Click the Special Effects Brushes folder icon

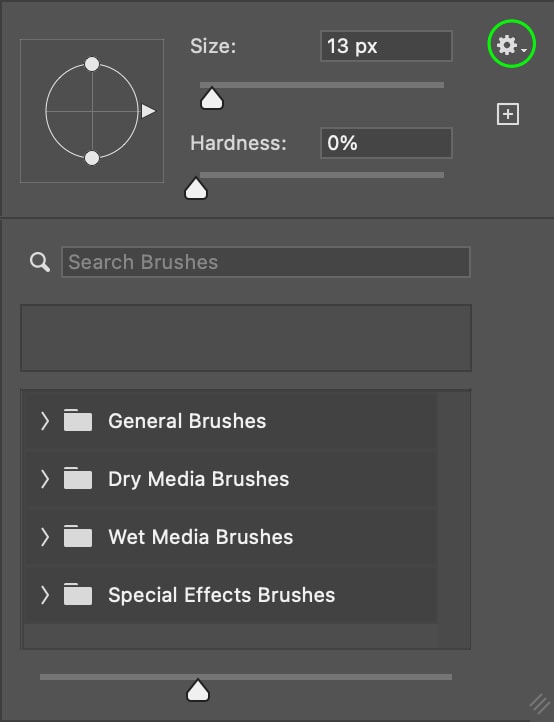(x=77, y=594)
